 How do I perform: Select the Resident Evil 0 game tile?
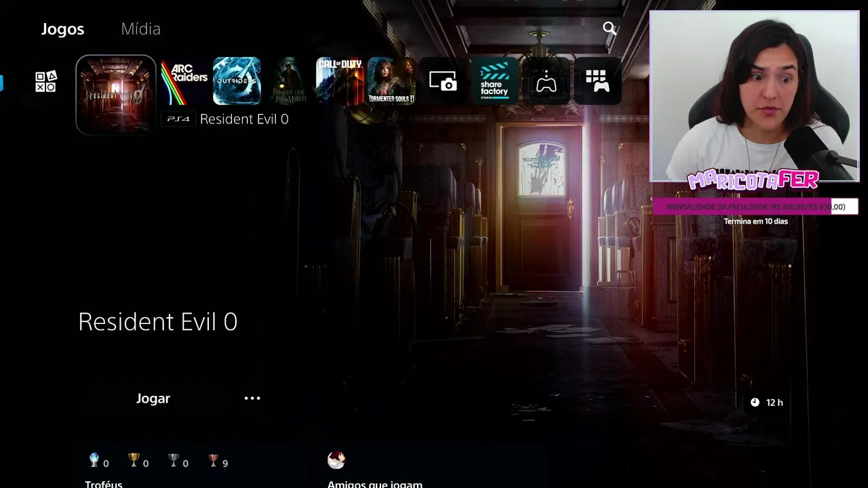(x=116, y=95)
